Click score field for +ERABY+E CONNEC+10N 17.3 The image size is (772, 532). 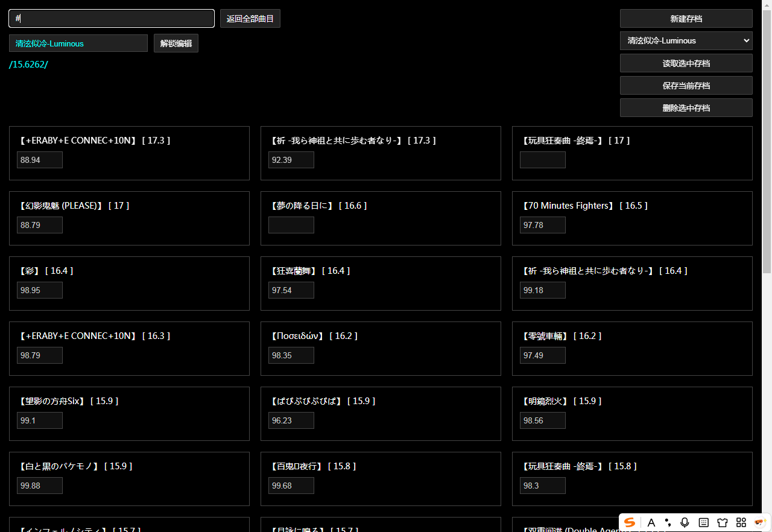pos(40,160)
